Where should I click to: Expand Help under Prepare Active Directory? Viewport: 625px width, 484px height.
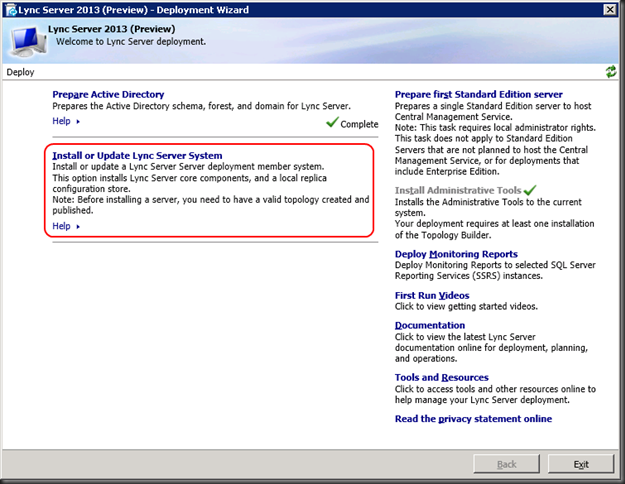66,121
